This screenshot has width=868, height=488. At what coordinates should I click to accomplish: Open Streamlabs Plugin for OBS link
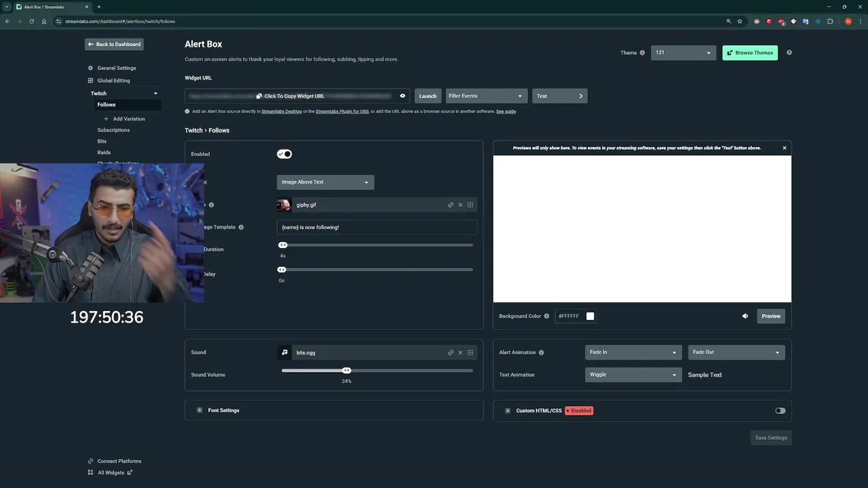[342, 111]
